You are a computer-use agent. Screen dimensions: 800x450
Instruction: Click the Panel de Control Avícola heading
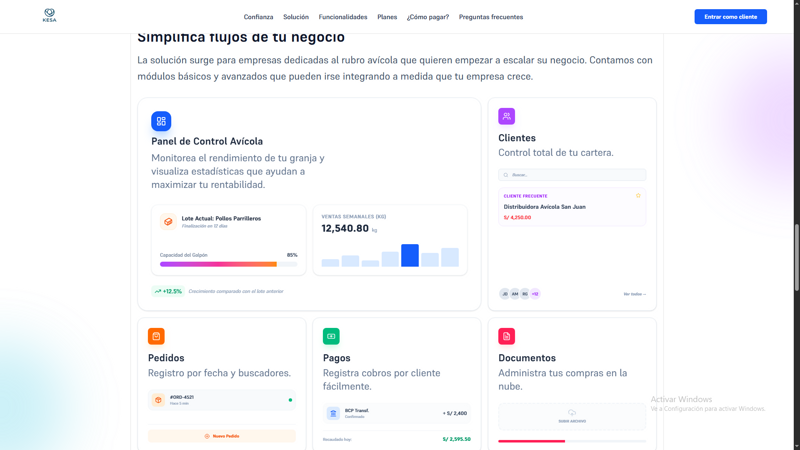point(207,141)
